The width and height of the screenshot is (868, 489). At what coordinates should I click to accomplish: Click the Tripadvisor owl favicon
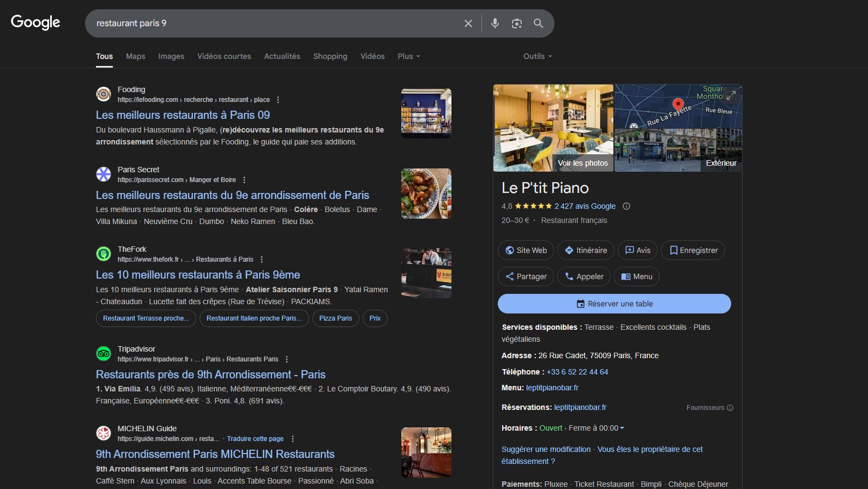click(104, 354)
